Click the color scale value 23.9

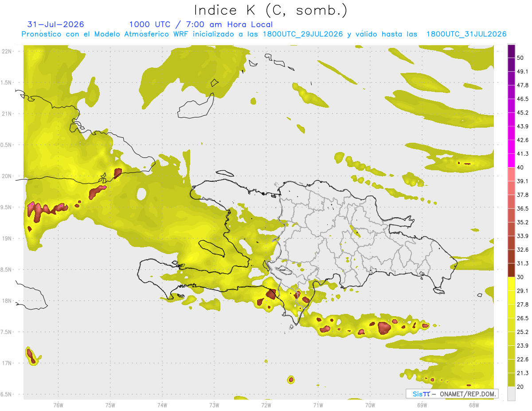523,346
